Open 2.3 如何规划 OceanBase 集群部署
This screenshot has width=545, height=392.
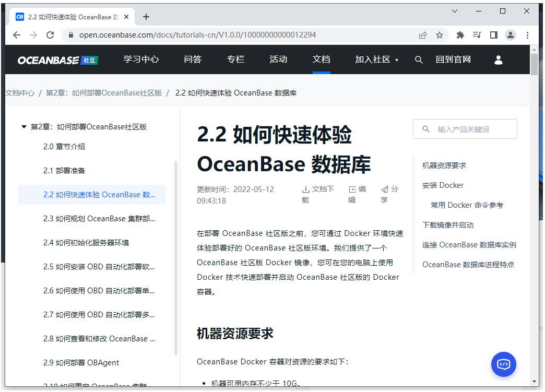pyautogui.click(x=99, y=219)
